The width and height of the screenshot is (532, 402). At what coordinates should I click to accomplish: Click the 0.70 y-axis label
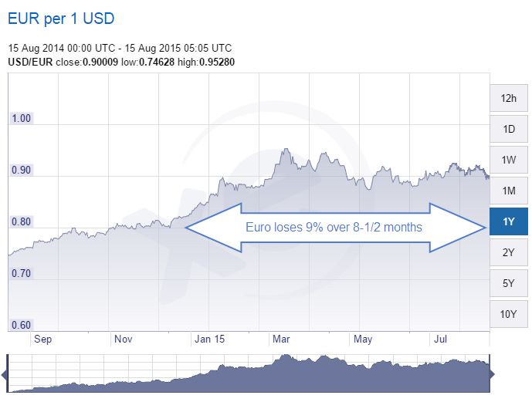[22, 273]
